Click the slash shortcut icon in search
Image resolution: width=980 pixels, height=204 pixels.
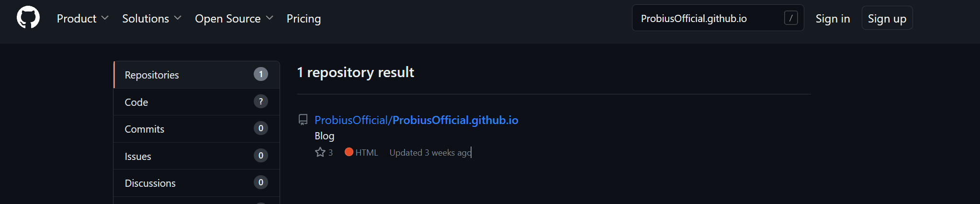[x=791, y=18]
